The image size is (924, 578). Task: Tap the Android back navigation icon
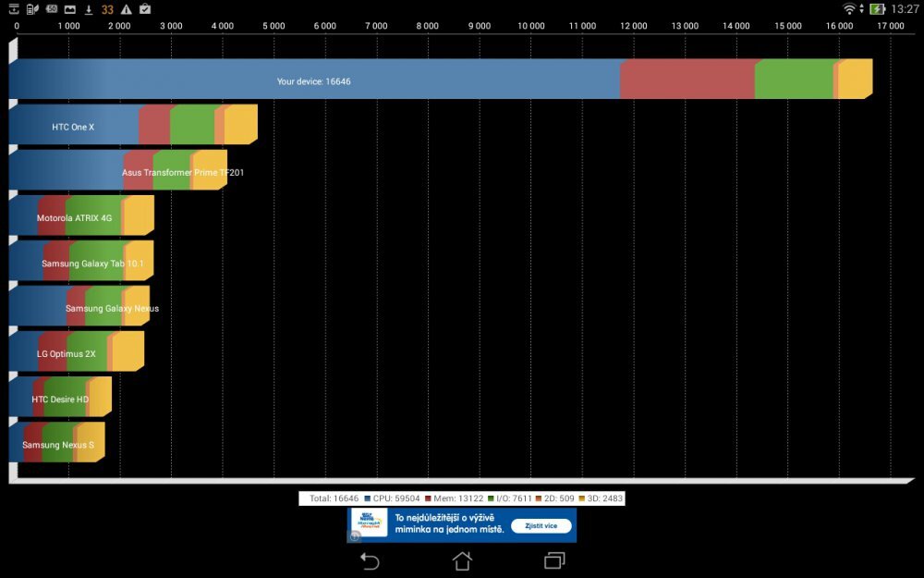point(370,561)
